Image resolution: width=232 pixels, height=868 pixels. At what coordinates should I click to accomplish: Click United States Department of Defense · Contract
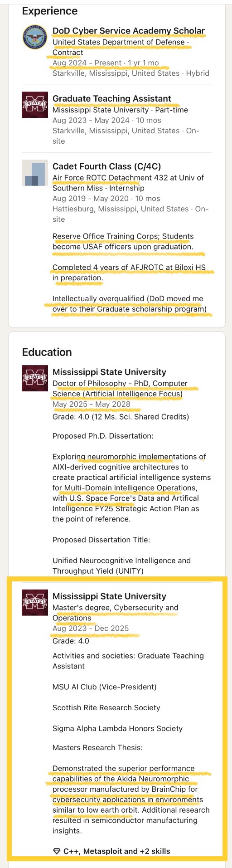coord(121,47)
